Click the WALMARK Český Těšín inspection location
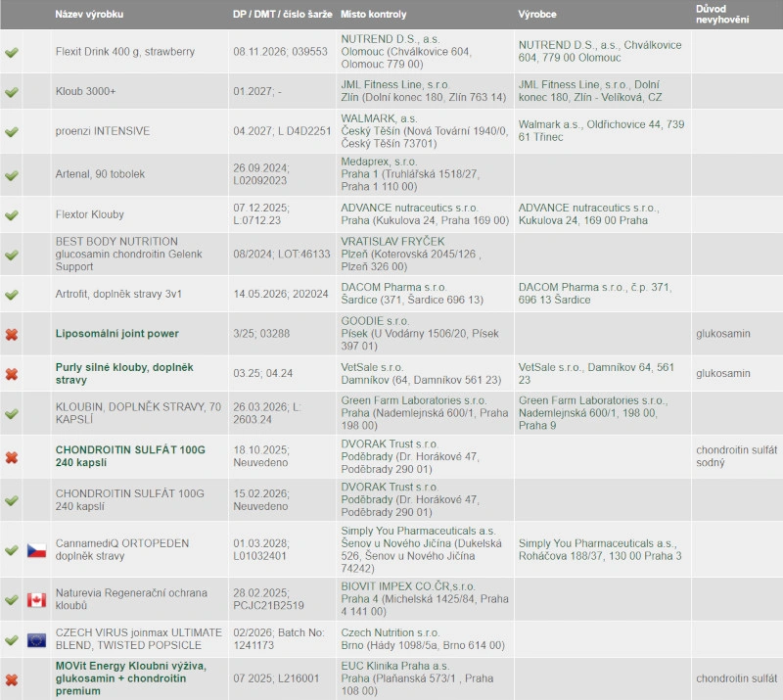The width and height of the screenshot is (783, 700). (425, 131)
